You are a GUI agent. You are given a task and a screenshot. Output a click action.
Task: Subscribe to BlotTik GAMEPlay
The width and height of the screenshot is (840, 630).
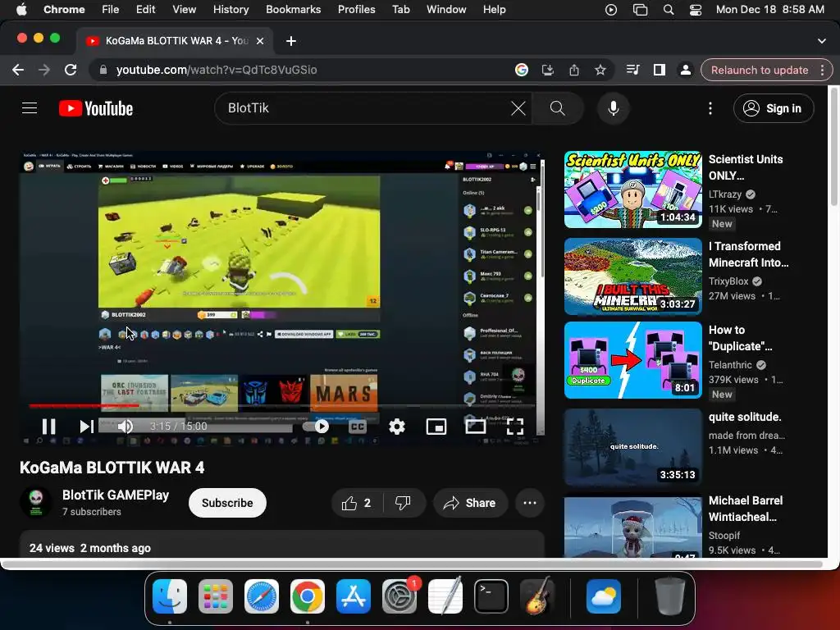227,503
